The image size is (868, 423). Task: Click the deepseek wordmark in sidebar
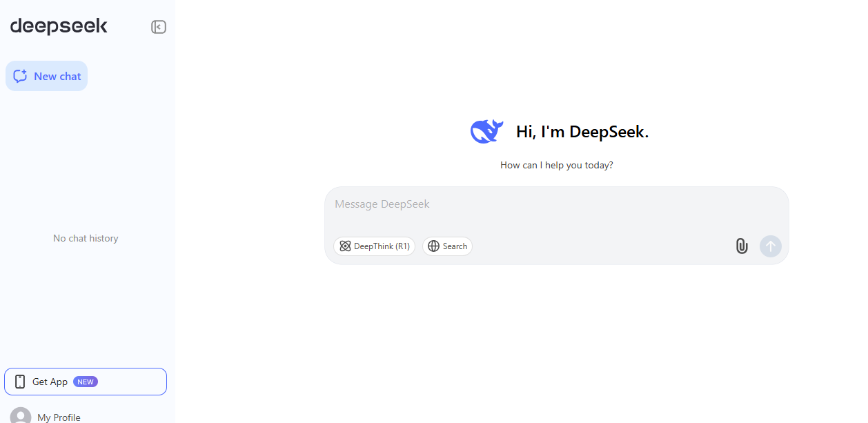(x=59, y=26)
